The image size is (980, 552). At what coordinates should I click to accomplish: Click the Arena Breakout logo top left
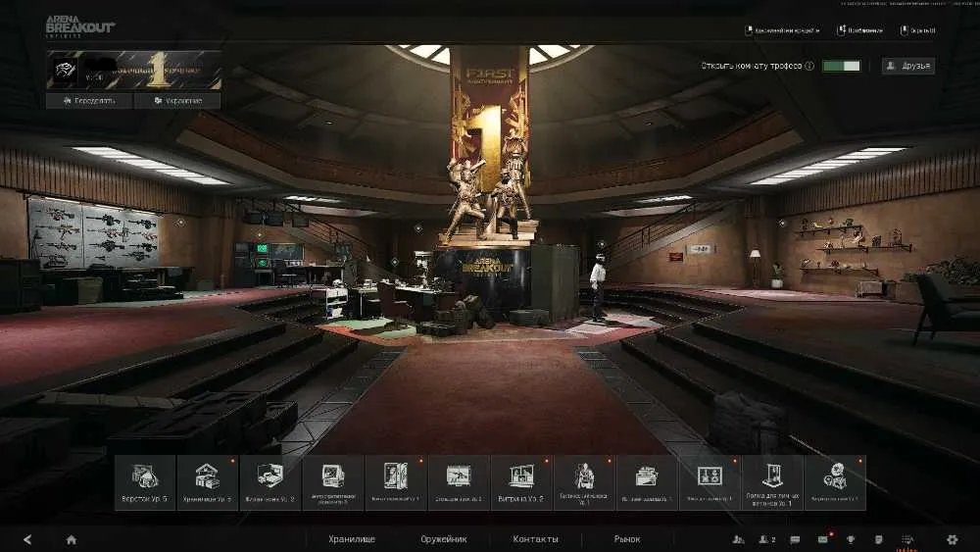[x=80, y=26]
